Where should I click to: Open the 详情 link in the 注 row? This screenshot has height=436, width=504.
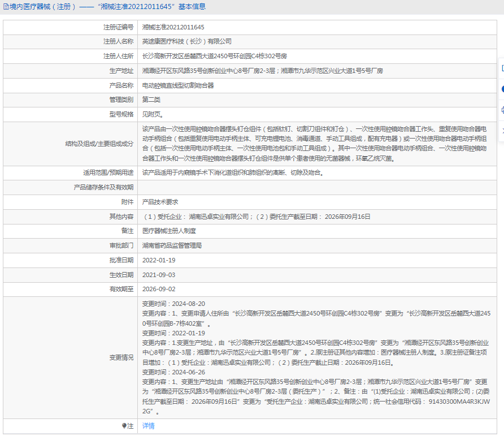[148, 426]
